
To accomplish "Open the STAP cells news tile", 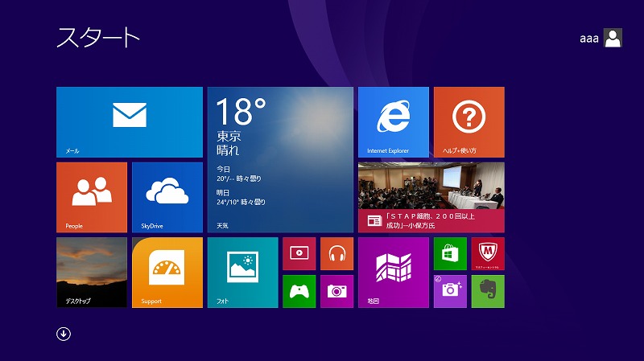I will pos(431,197).
